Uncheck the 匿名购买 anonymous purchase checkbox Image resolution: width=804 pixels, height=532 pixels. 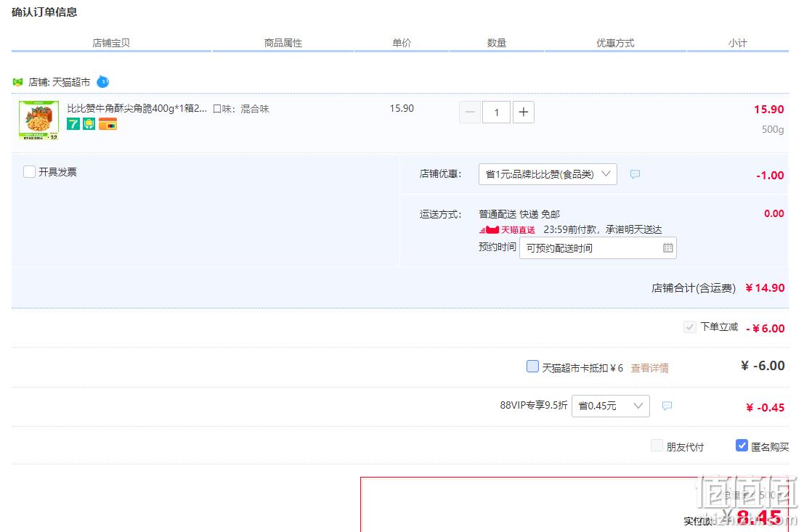(742, 446)
